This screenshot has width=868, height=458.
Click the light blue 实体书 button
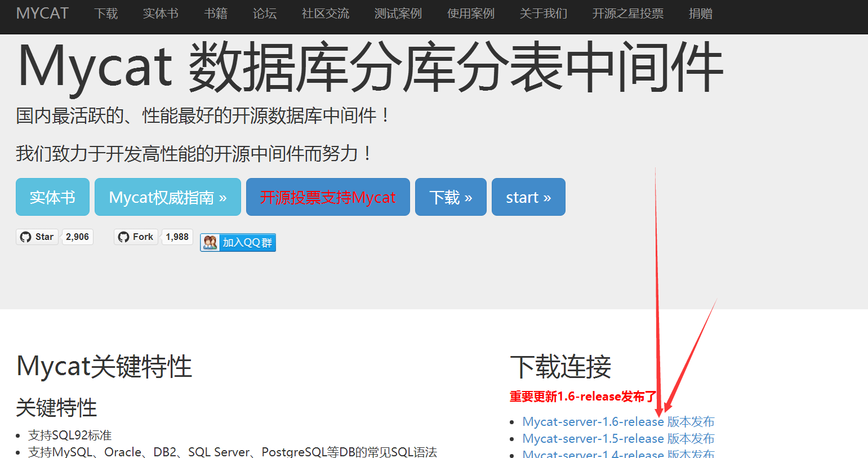(52, 197)
